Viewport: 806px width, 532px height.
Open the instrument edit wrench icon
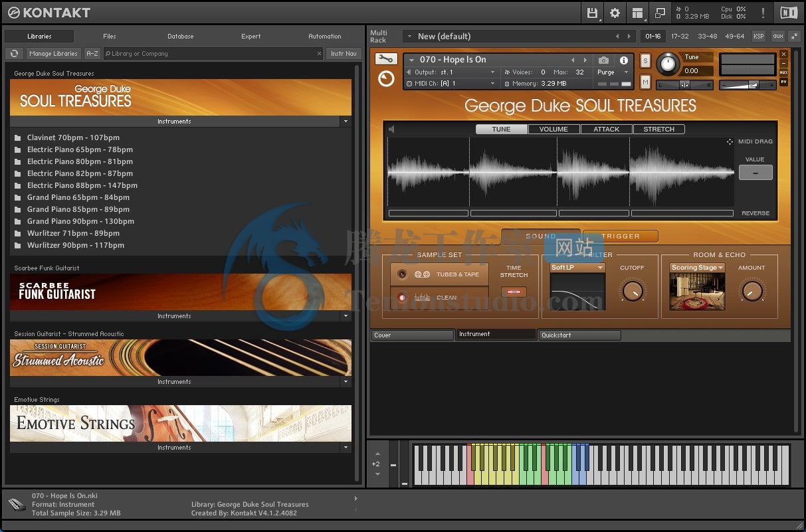tap(386, 58)
